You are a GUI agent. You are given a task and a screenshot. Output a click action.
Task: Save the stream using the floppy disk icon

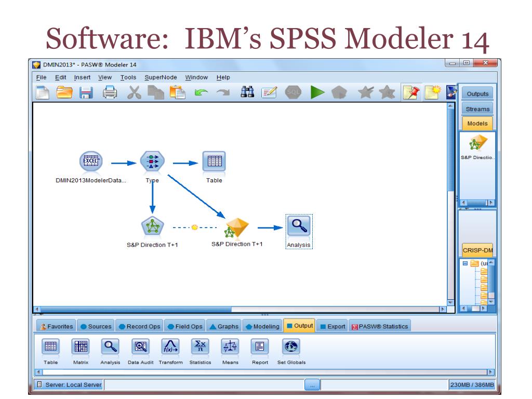[86, 92]
